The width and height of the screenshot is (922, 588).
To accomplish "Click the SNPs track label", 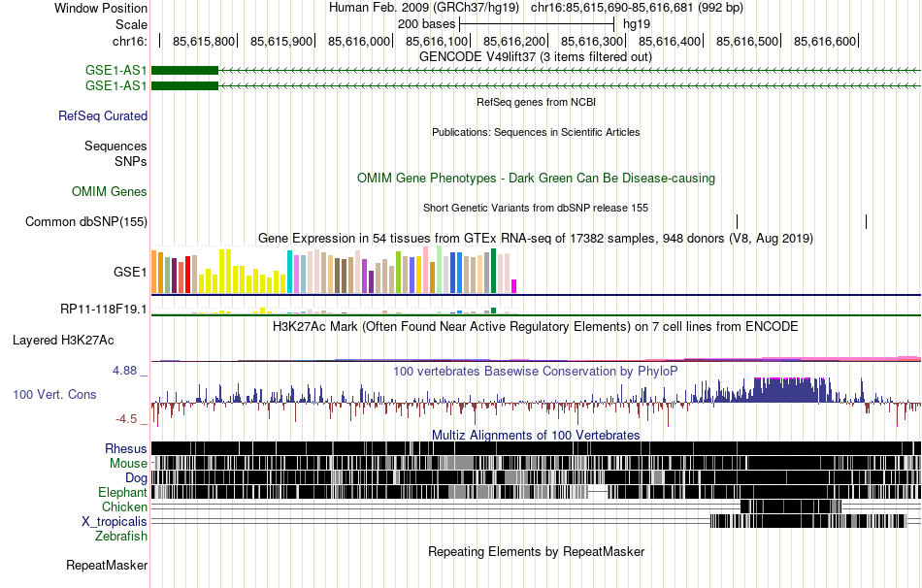I will [x=131, y=161].
